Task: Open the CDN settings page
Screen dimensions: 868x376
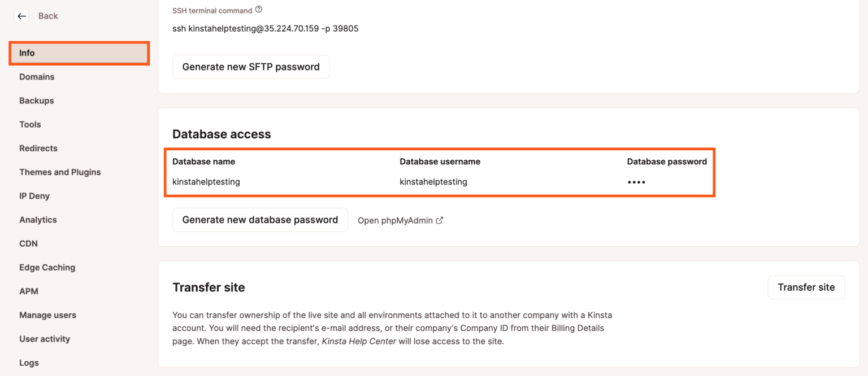Action: (x=28, y=243)
